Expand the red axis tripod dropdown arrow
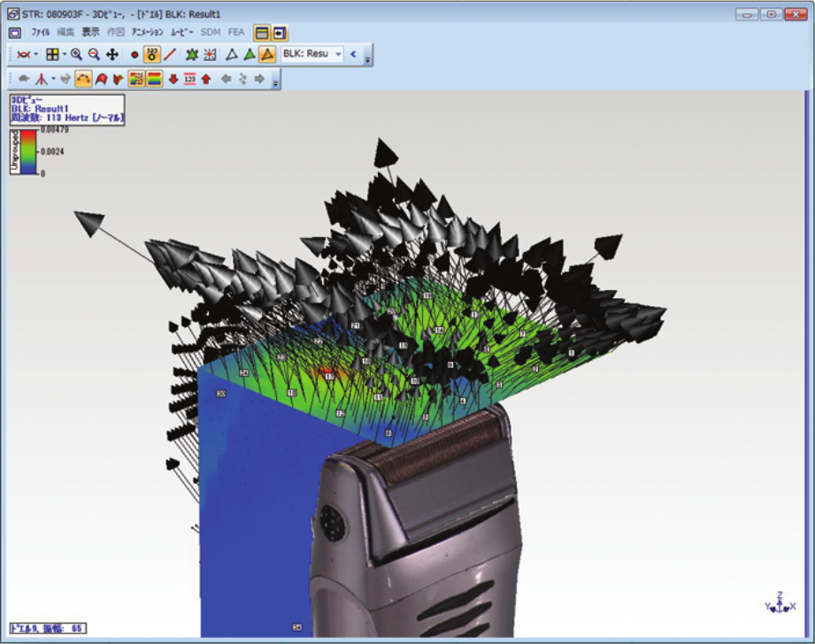The image size is (815, 644). [x=52, y=79]
